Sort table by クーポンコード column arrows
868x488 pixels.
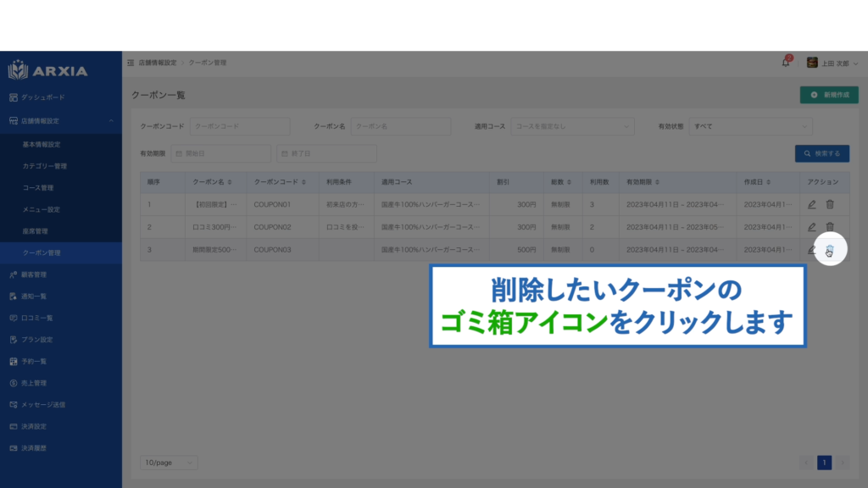pyautogui.click(x=304, y=182)
